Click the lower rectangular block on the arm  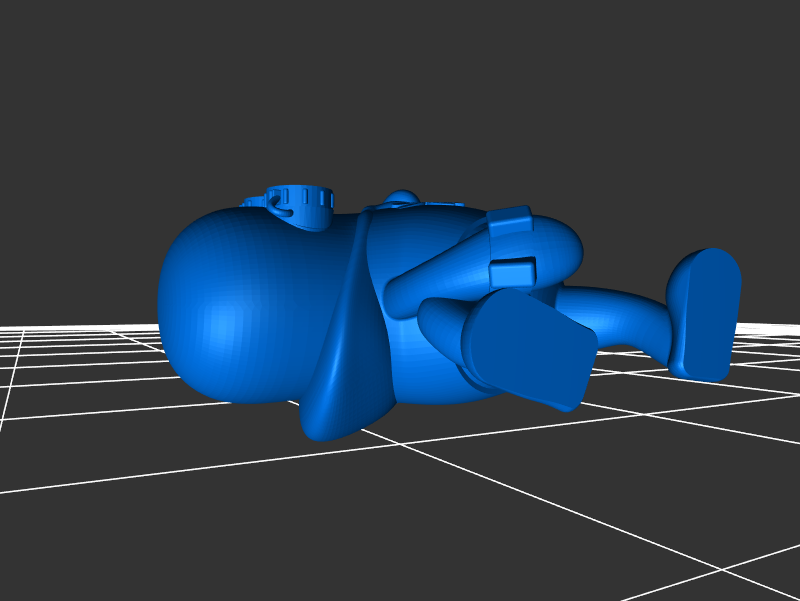click(x=513, y=269)
